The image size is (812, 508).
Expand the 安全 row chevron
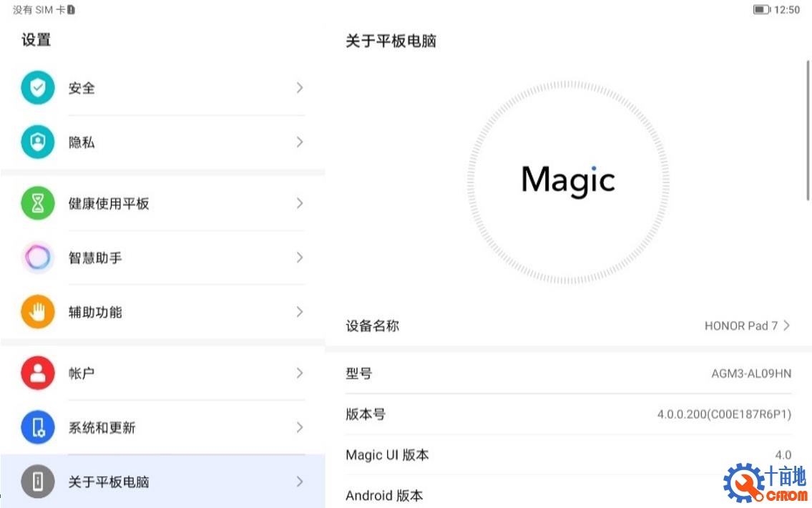coord(300,87)
